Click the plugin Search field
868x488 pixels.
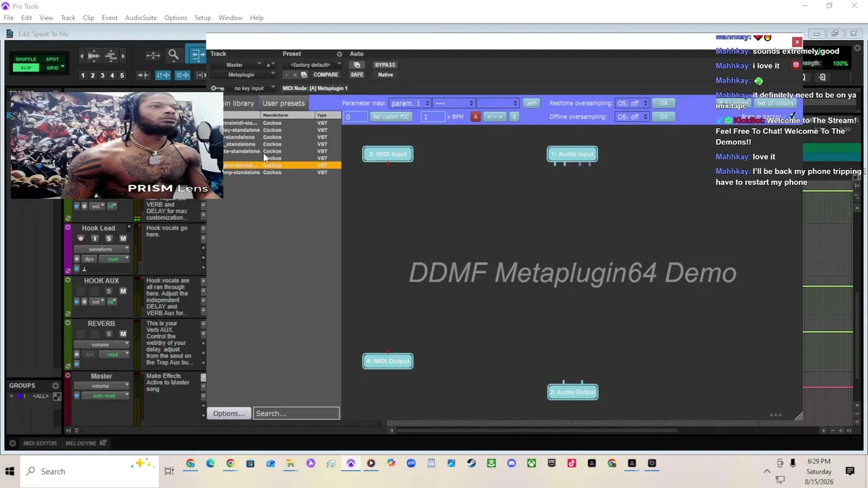[x=296, y=413]
